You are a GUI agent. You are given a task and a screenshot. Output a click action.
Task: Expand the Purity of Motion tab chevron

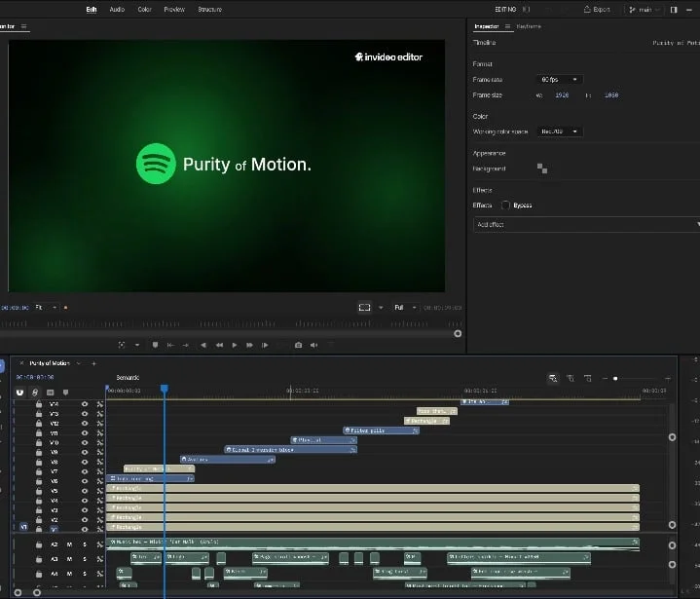click(79, 363)
